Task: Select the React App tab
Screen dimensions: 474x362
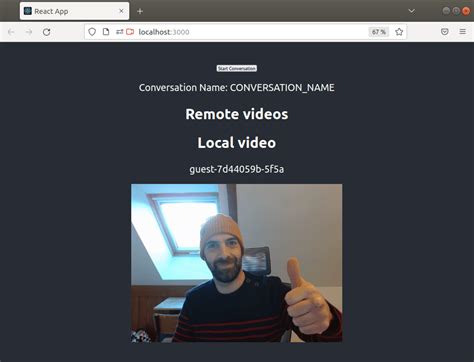Action: 74,11
